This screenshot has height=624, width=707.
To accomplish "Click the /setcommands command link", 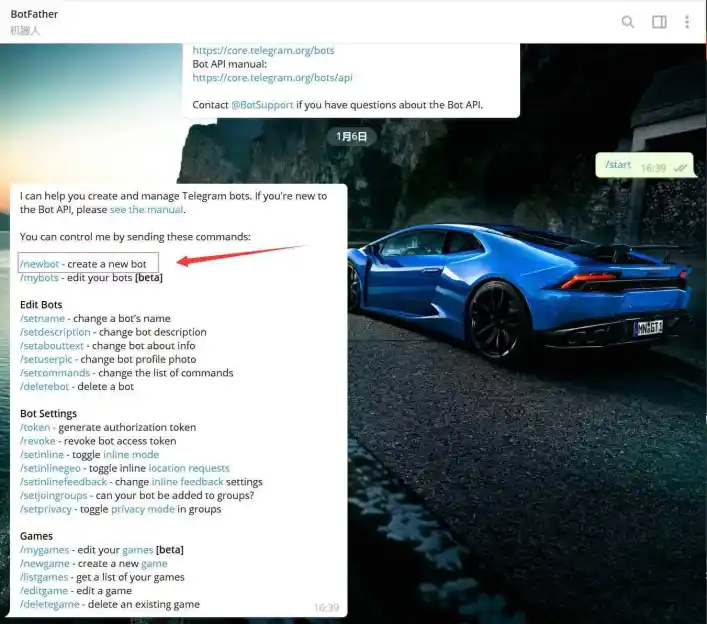I will click(x=54, y=373).
